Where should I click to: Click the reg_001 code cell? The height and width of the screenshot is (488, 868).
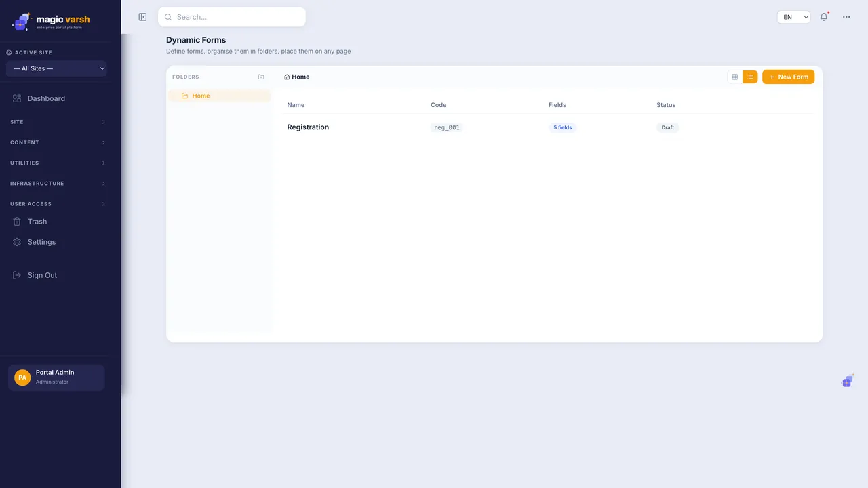pos(447,127)
